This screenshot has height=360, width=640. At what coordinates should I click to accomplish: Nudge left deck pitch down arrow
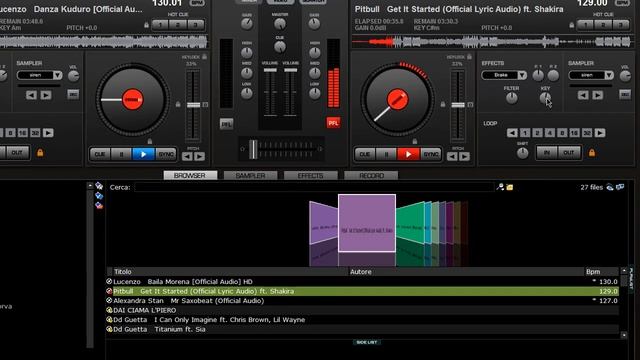(187, 156)
